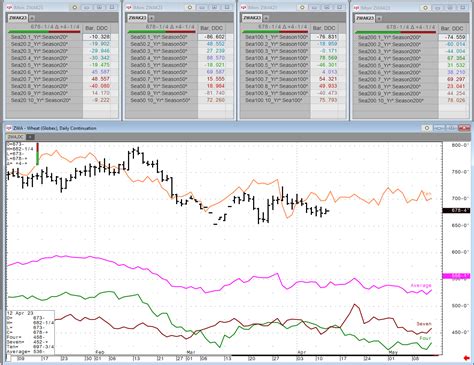Image resolution: width=474 pixels, height=365 pixels.
Task: Click the CQG logo of the Season20 monitor window
Action: 9,7
